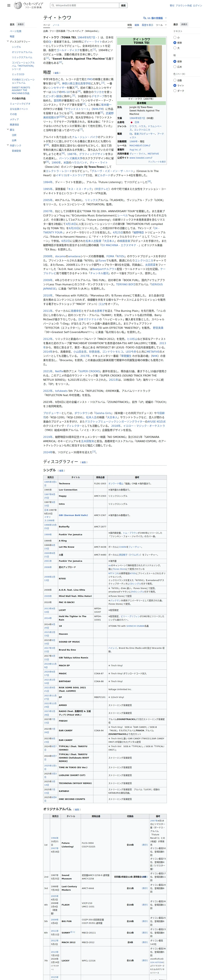This screenshot has height=980, width=210.
Task: Go to シングル in contents sidebar
Action: [x=16, y=47]
